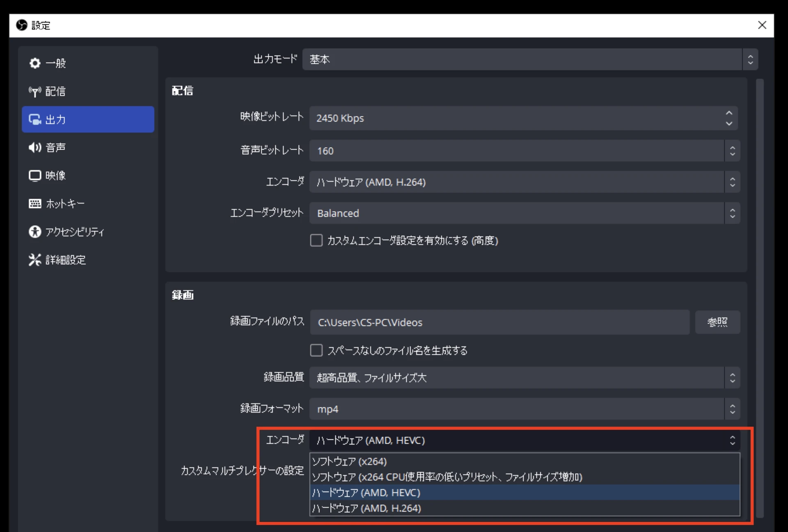Viewport: 788px width, 532px height.
Task: Open the output mode (出力モード) dropdown
Action: (529, 60)
